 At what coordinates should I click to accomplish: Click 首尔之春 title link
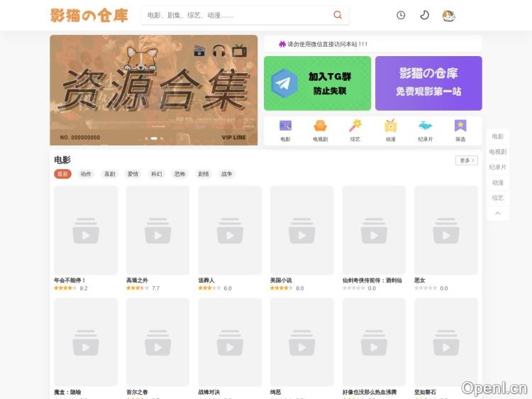[x=137, y=392]
